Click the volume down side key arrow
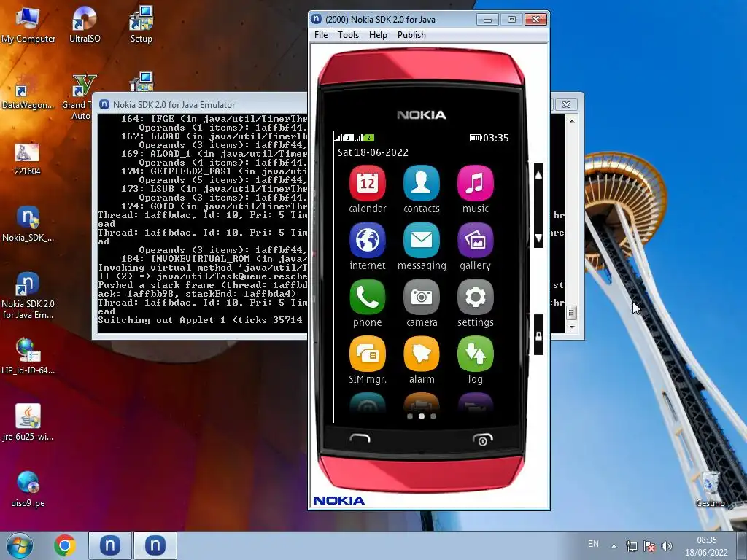The width and height of the screenshot is (747, 560). pos(538,237)
